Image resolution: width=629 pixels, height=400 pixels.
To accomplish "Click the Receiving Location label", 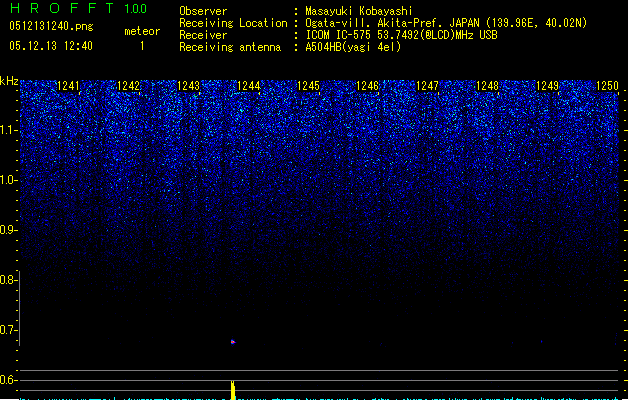I will coord(233,23).
